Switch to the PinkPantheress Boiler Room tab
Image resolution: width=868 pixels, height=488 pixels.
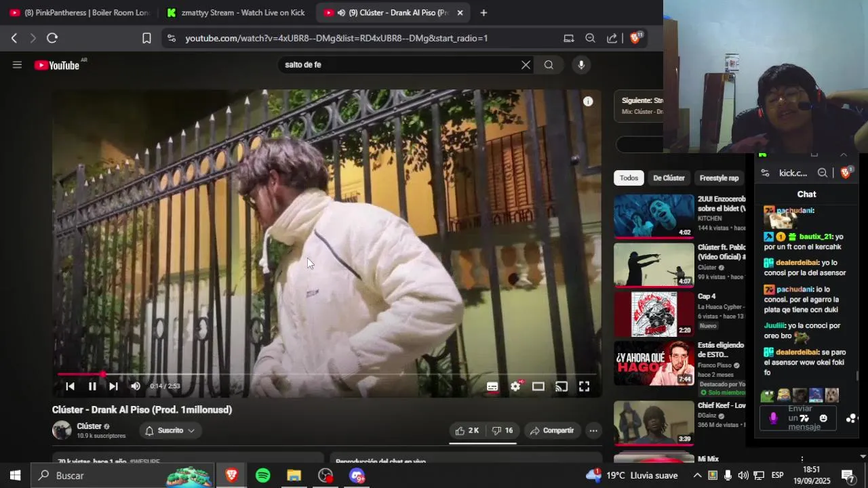(80, 13)
